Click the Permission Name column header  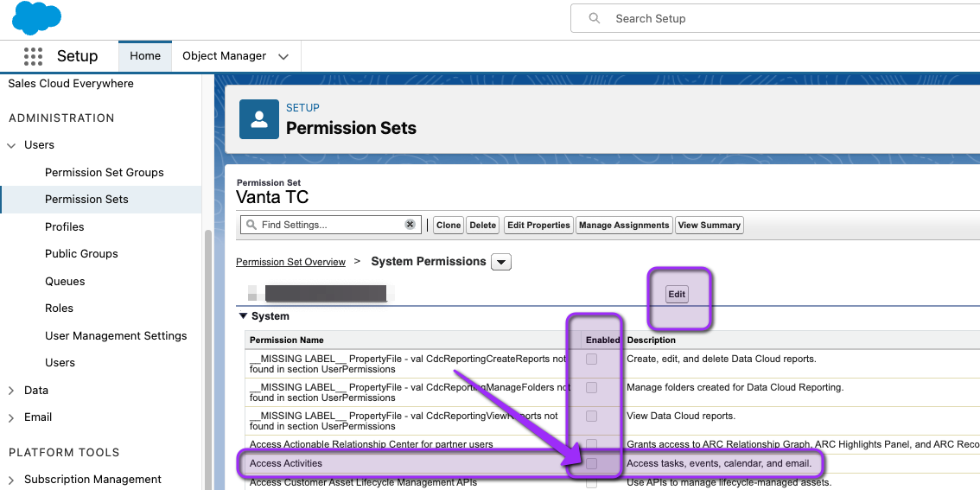click(287, 340)
